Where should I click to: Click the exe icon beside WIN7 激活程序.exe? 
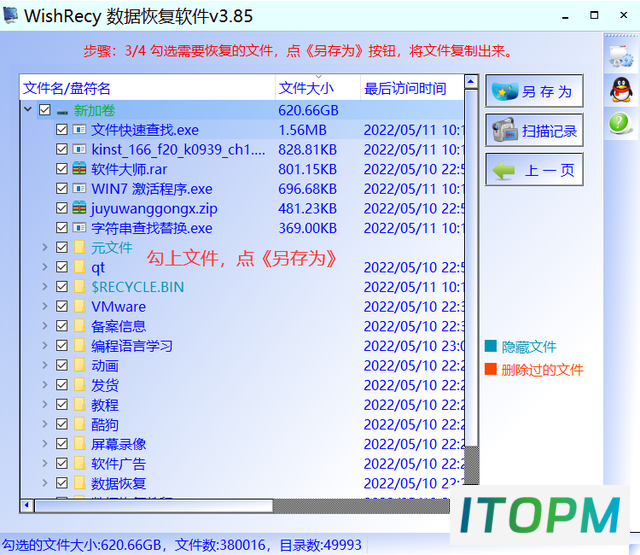(x=79, y=189)
